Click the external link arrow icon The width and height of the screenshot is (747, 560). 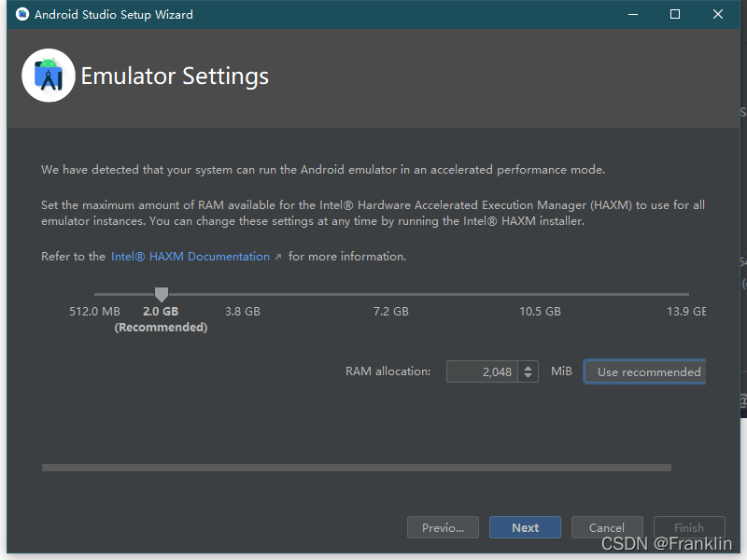coord(278,257)
